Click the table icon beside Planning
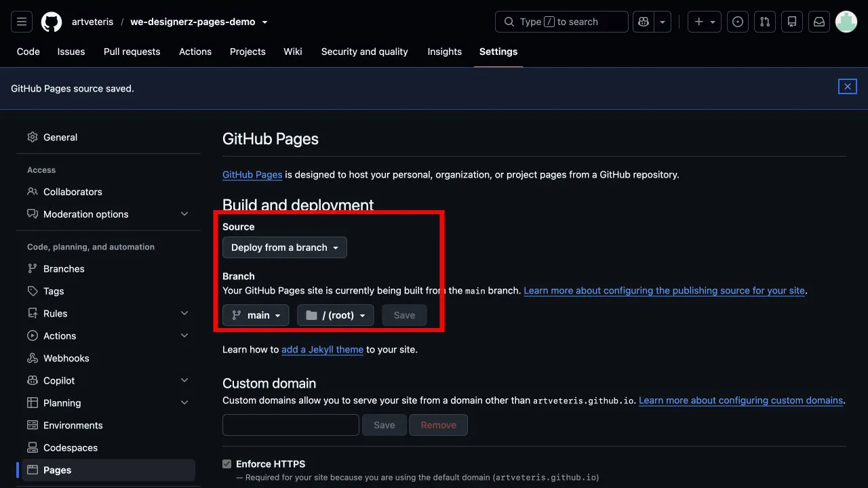The image size is (868, 488). coord(33,403)
